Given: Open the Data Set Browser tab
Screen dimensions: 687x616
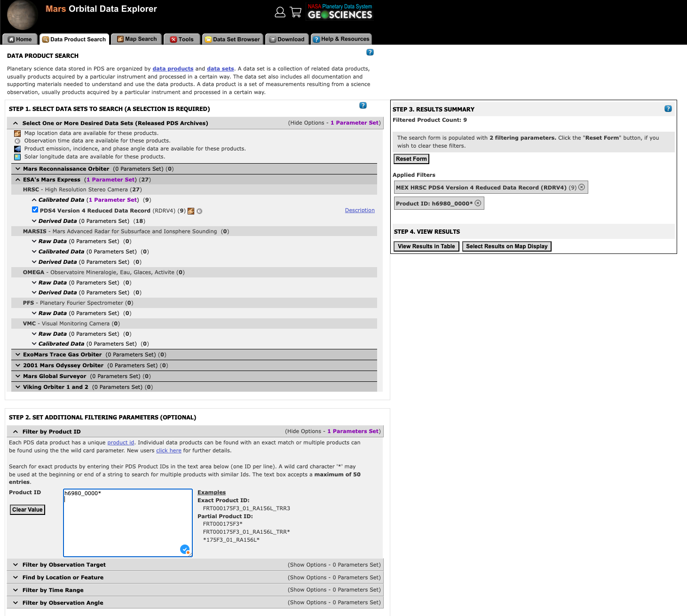Looking at the screenshot, I should click(x=233, y=39).
